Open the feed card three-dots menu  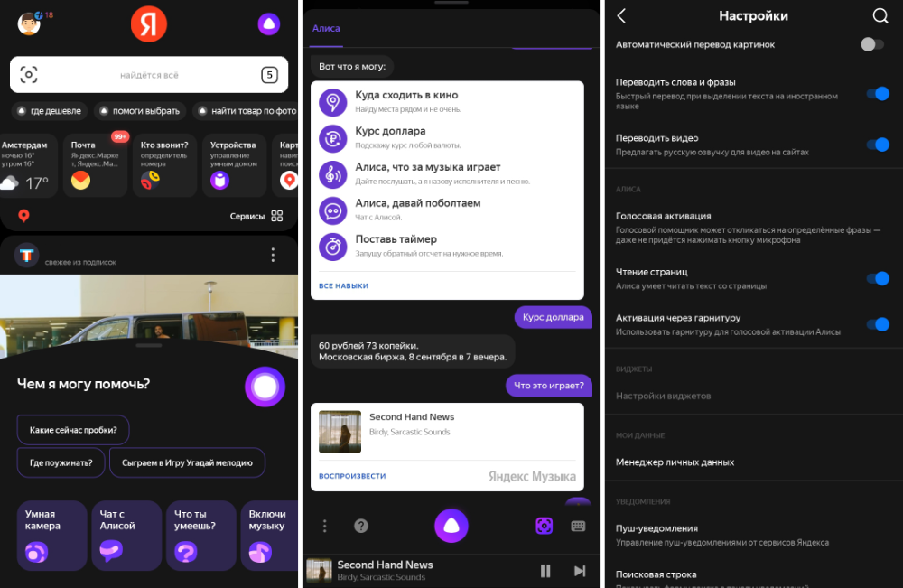(273, 255)
